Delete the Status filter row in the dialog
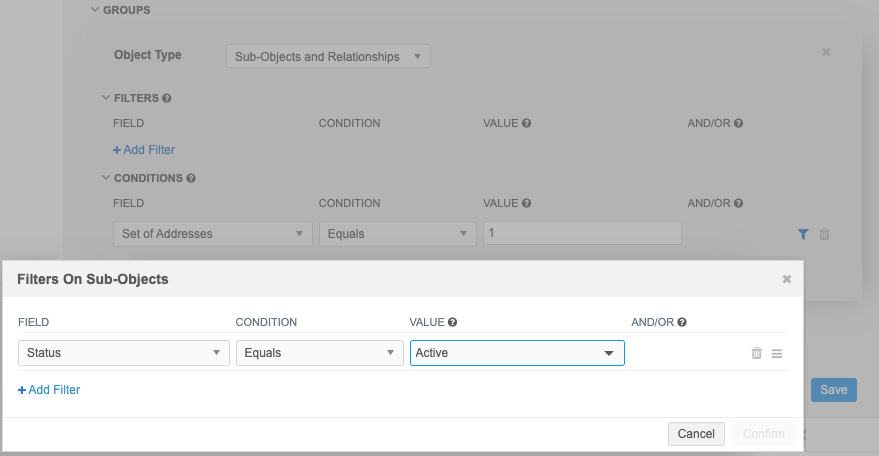This screenshot has height=456, width=879. [x=756, y=353]
